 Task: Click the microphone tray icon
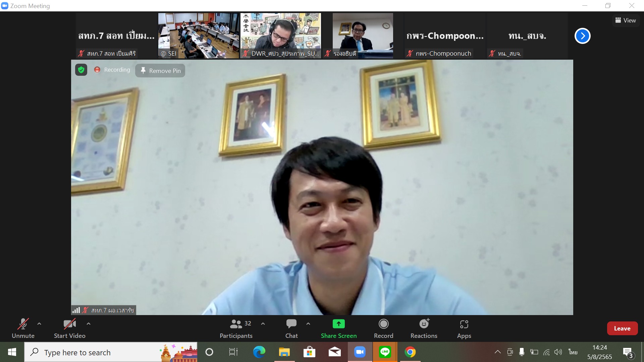click(x=522, y=352)
